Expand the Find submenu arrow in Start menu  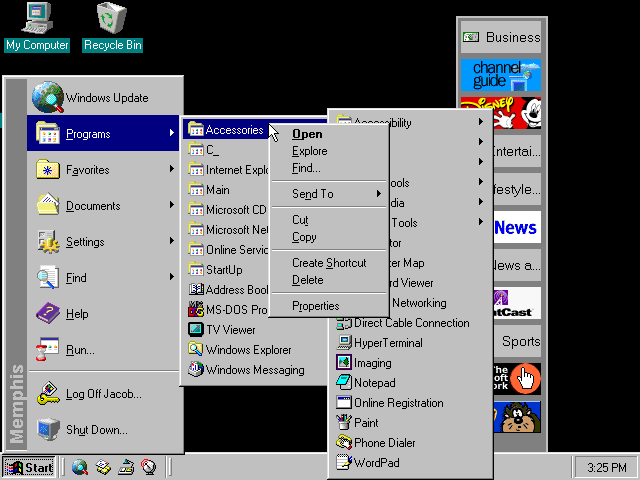tap(172, 276)
